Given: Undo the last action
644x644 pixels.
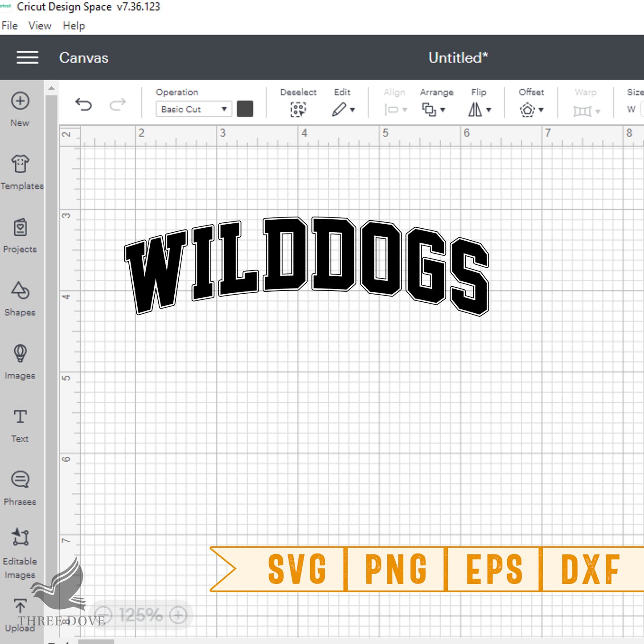Looking at the screenshot, I should (x=83, y=105).
